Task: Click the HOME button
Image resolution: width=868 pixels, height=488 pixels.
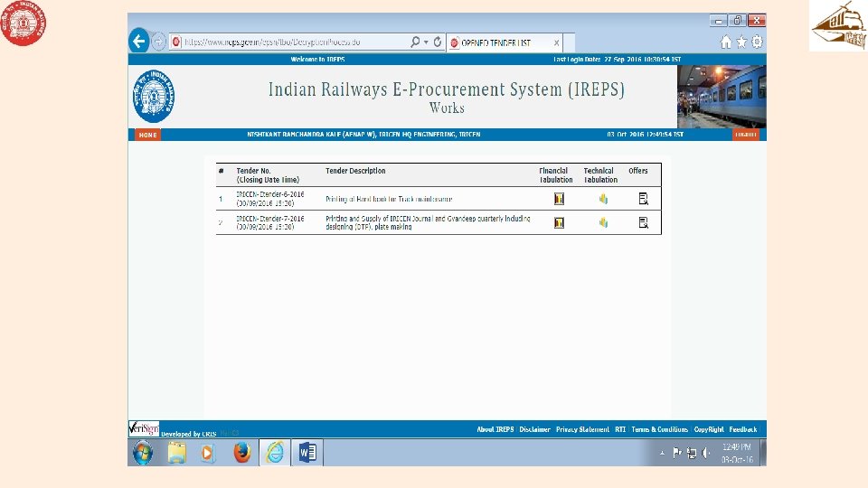Action: [x=147, y=135]
